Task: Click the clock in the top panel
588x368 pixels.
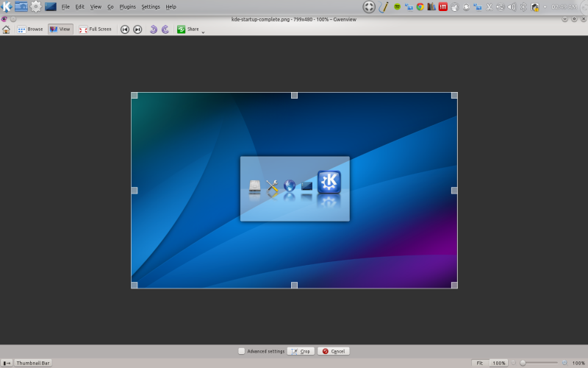Action: [x=564, y=7]
